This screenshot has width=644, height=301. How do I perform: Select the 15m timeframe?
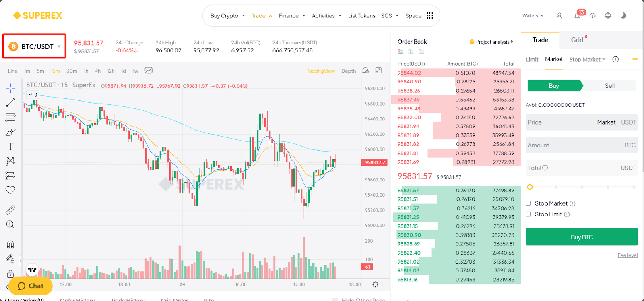55,71
